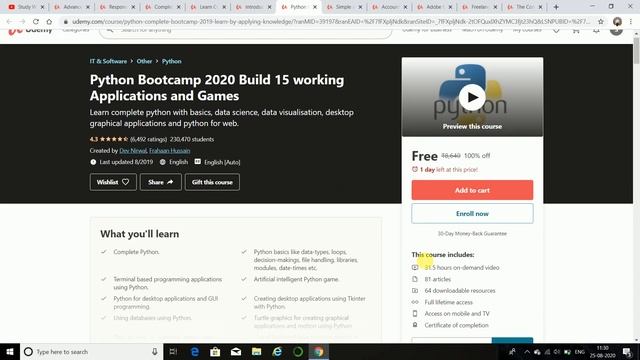Screen dimensions: 640x360
Task: Click the Type here to search box
Action: pos(91,351)
